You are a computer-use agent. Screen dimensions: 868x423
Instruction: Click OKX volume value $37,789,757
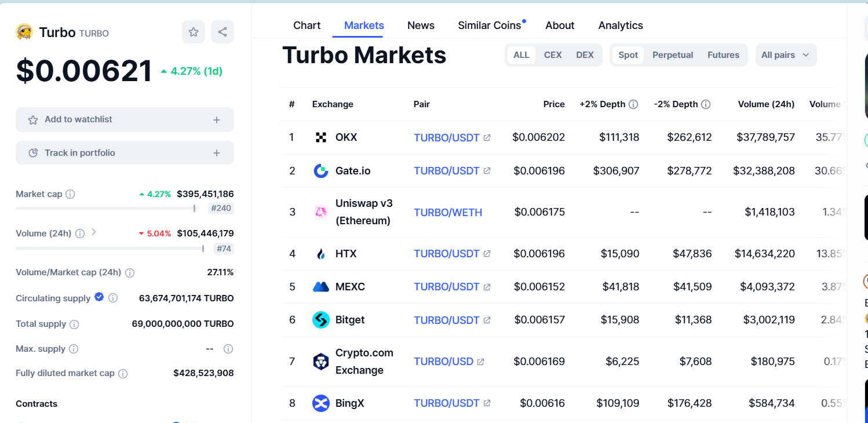coord(765,137)
